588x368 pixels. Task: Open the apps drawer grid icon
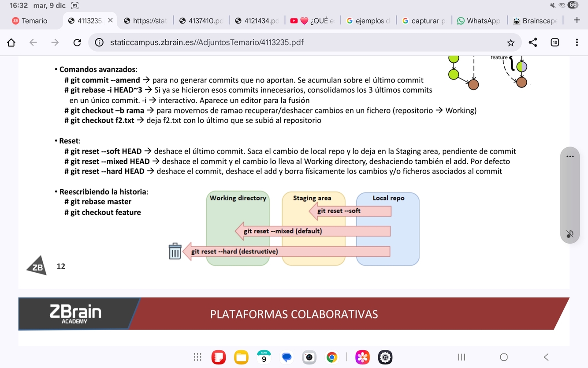197,357
